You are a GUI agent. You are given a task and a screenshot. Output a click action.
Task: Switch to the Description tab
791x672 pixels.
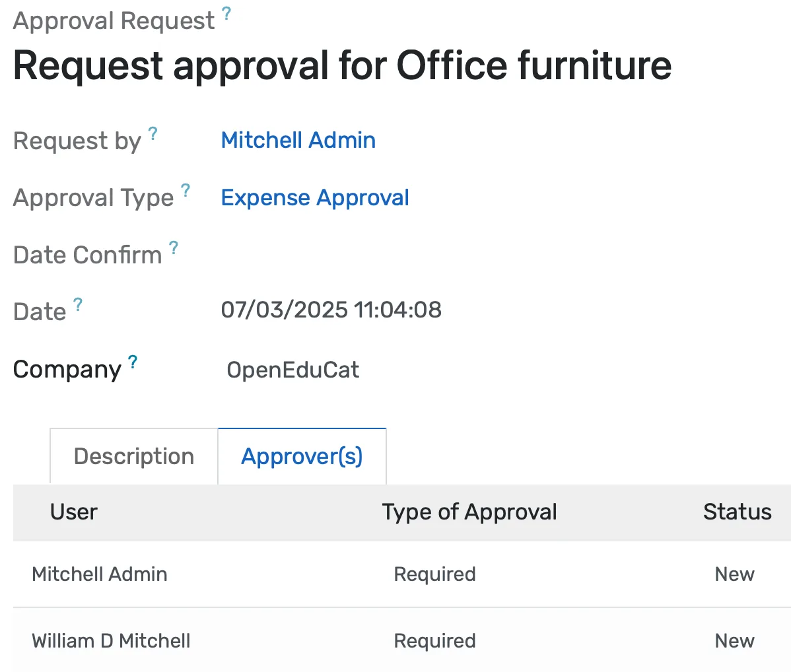(x=133, y=455)
